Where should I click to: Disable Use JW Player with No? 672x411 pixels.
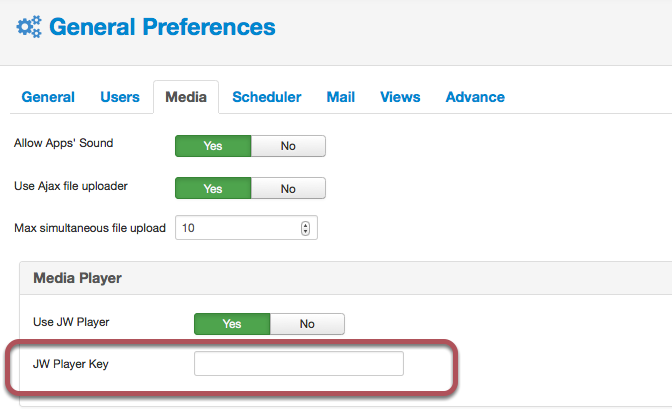pyautogui.click(x=307, y=324)
